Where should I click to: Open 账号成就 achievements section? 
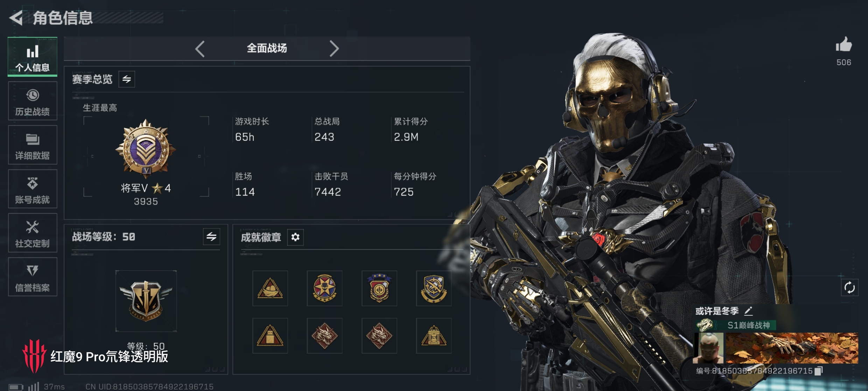[x=33, y=189]
